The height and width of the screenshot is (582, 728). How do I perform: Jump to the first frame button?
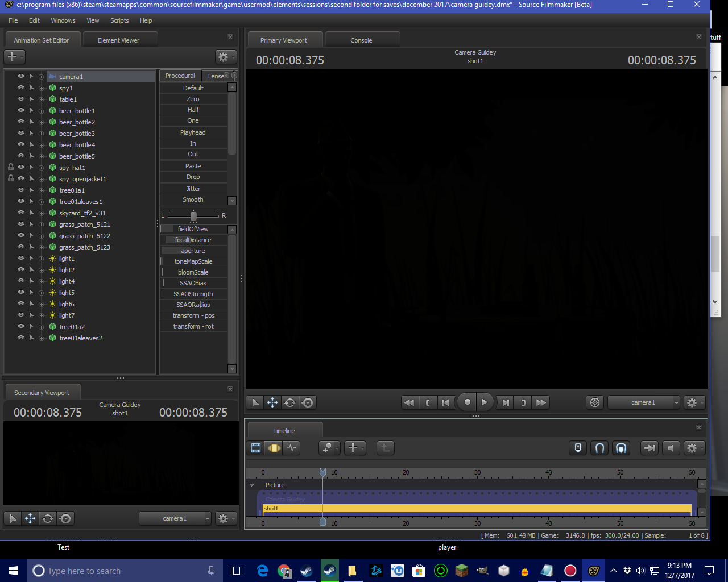coord(445,402)
